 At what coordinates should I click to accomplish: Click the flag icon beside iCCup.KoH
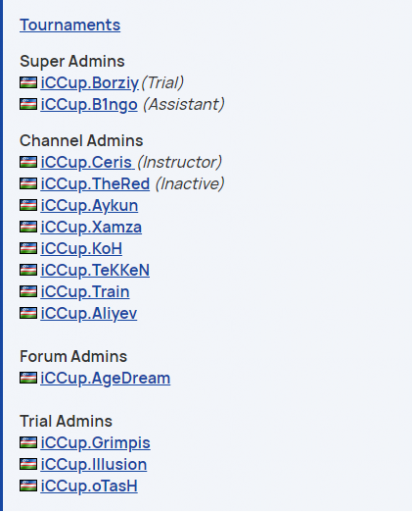(28, 248)
